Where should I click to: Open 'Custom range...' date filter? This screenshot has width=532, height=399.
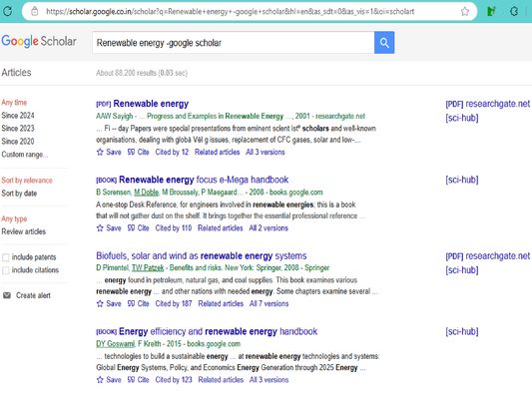coord(24,155)
